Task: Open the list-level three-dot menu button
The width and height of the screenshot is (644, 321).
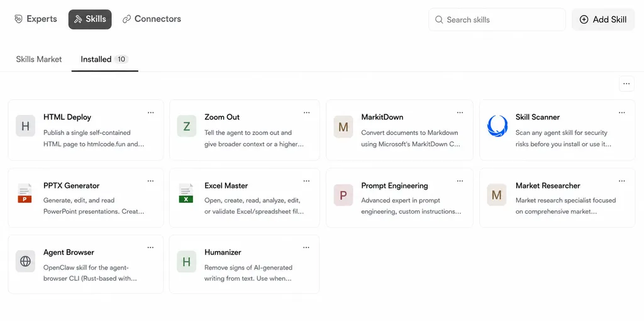Action: 626,84
